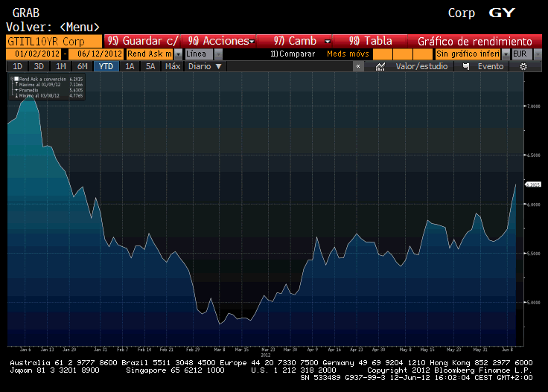Collapse the legend tree expander

11,80
